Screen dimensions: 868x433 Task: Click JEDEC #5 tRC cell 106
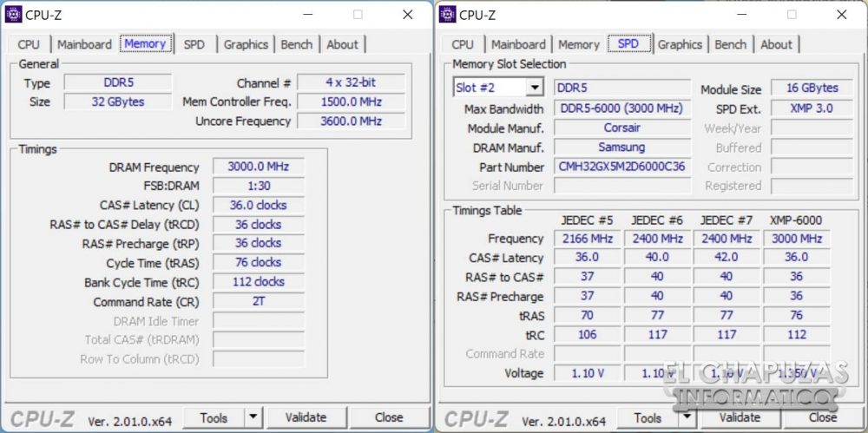tap(588, 334)
